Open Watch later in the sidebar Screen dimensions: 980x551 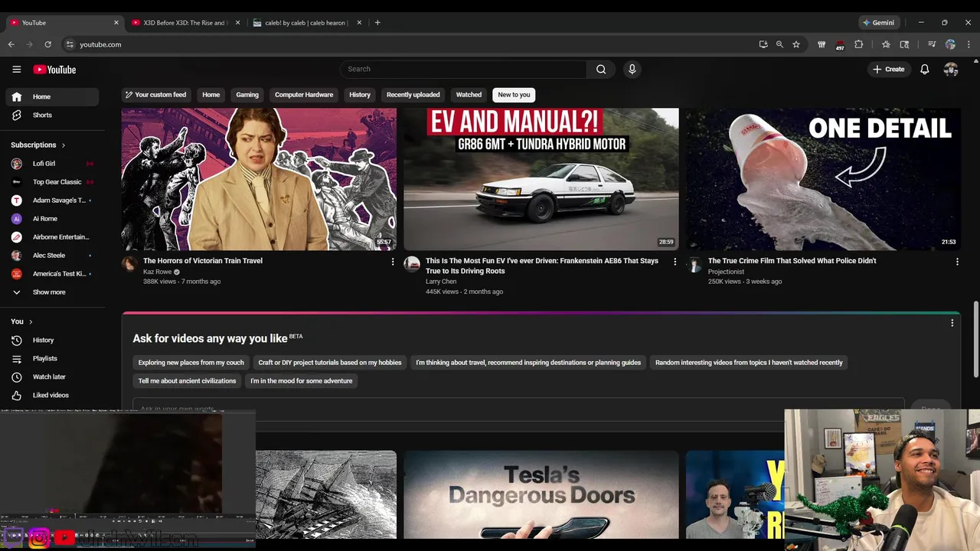[52, 377]
